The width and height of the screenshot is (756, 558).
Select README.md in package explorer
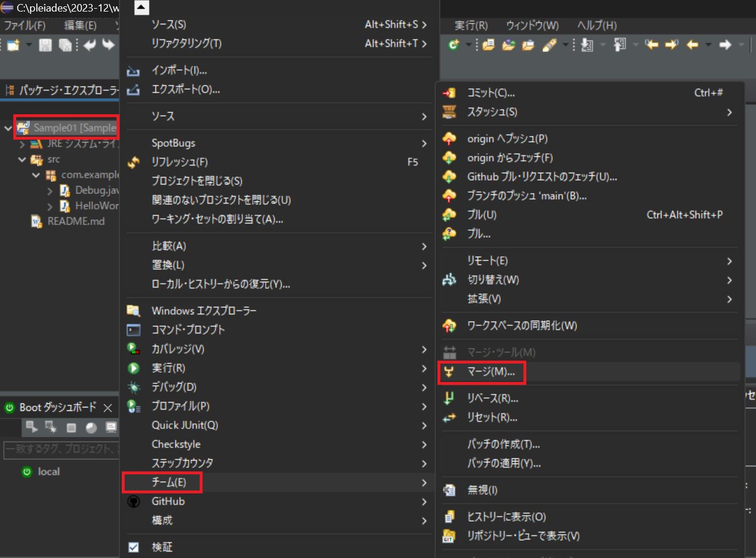coord(76,222)
